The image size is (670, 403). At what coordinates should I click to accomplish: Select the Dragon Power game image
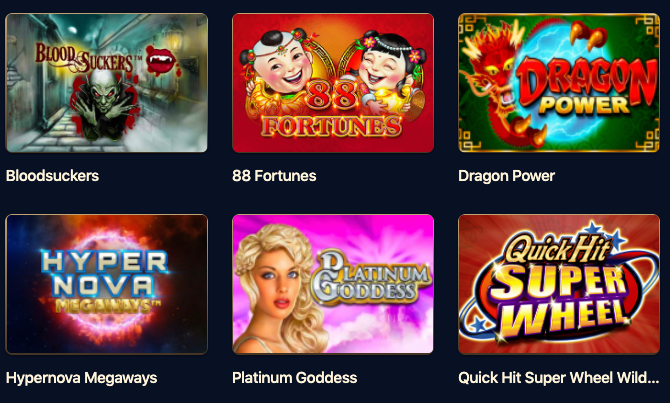tap(559, 83)
